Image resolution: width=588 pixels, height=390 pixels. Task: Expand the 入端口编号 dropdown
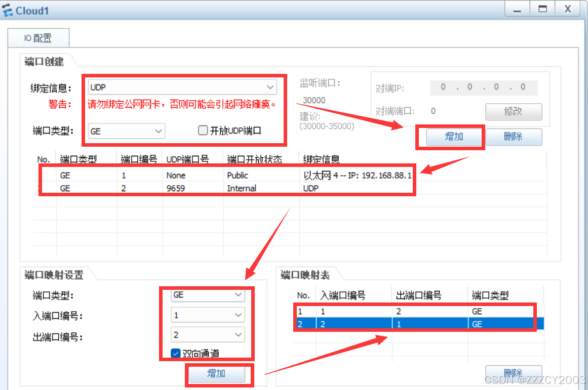click(208, 315)
